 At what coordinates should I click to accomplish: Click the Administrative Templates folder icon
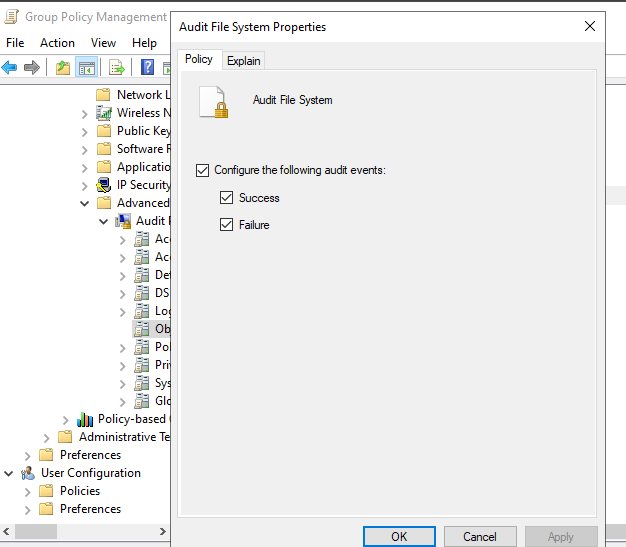(x=65, y=437)
